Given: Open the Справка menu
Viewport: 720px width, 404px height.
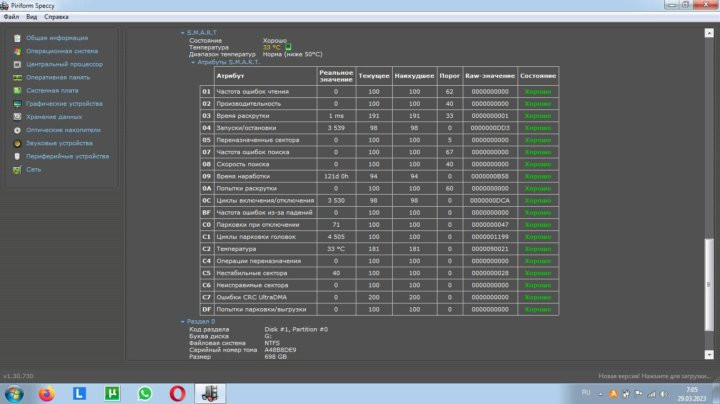Looking at the screenshot, I should coord(56,17).
